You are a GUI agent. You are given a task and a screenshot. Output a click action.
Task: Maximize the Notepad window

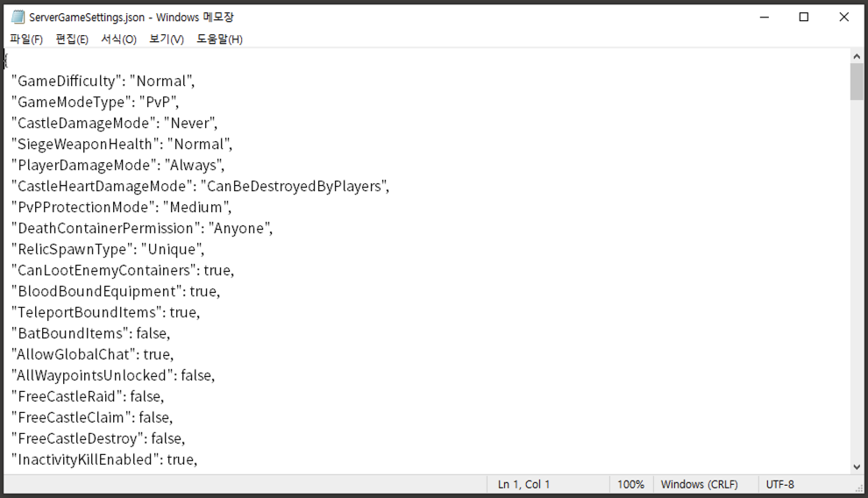[x=804, y=18]
